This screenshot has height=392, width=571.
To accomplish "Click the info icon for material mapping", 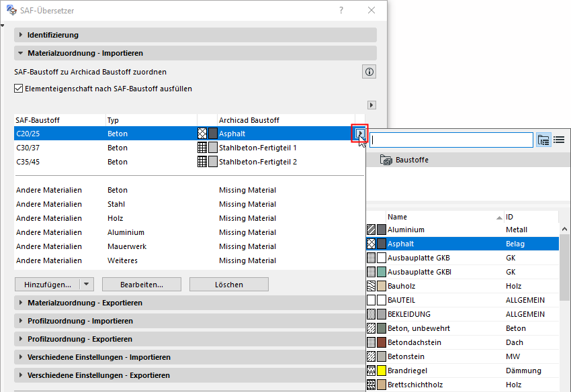I will pos(369,72).
